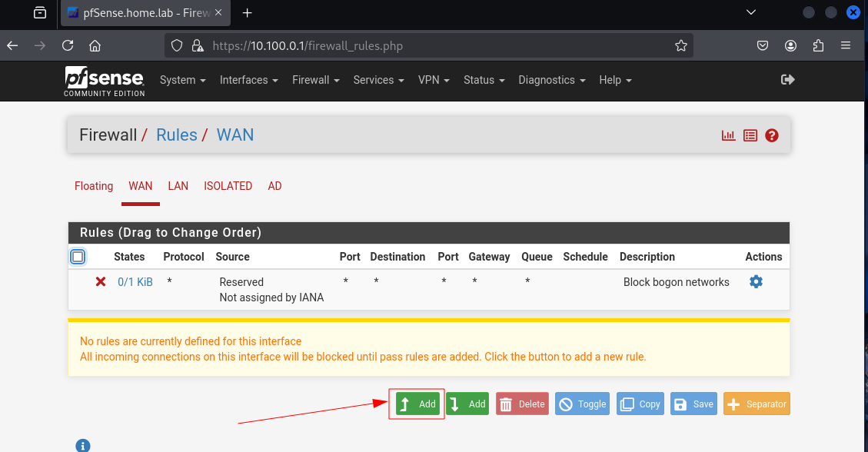The height and width of the screenshot is (452, 868).
Task: Click the logout icon in pfSense navbar
Action: 788,80
